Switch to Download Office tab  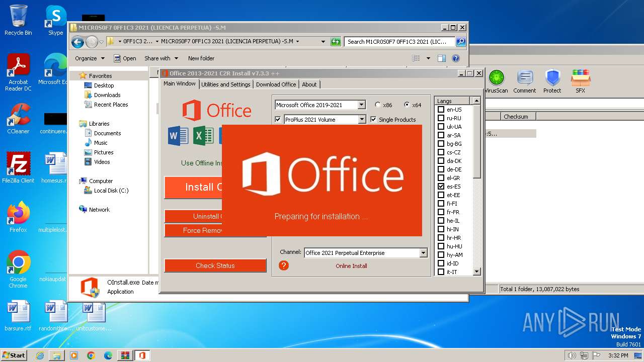point(276,84)
